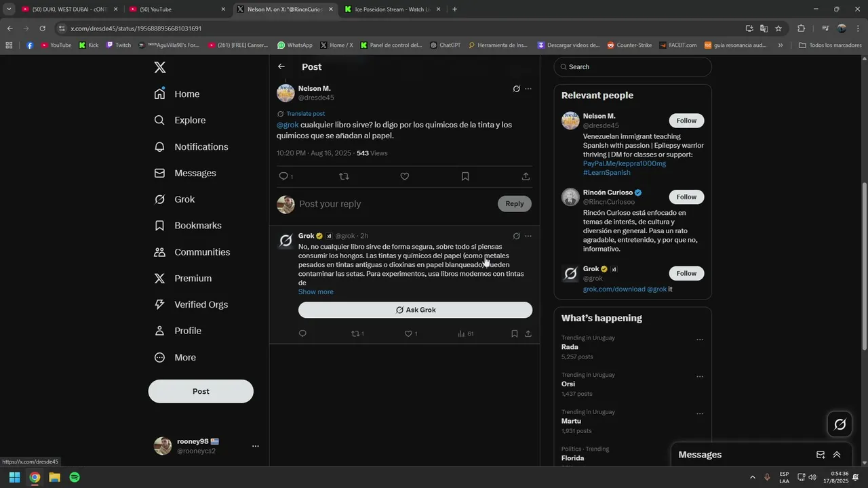The height and width of the screenshot is (488, 868).
Task: Bookmark Nelson M.'s post
Action: coord(465,176)
